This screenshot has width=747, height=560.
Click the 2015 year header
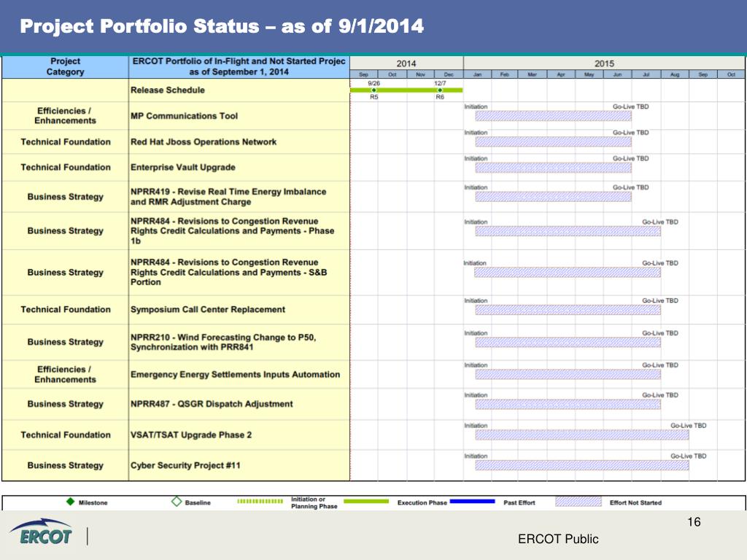coord(604,63)
